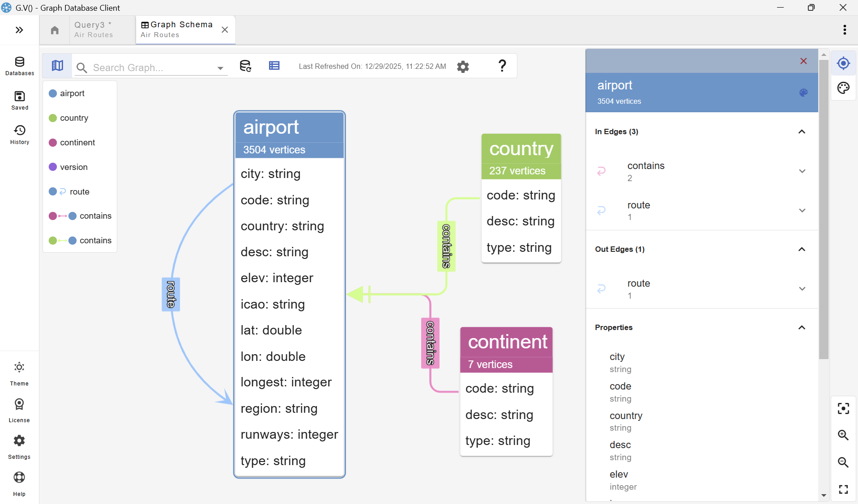Open the Theme switcher

tap(19, 373)
